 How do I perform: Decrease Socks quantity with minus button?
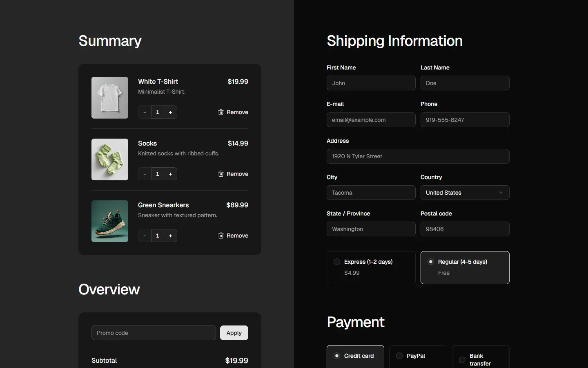pyautogui.click(x=145, y=174)
